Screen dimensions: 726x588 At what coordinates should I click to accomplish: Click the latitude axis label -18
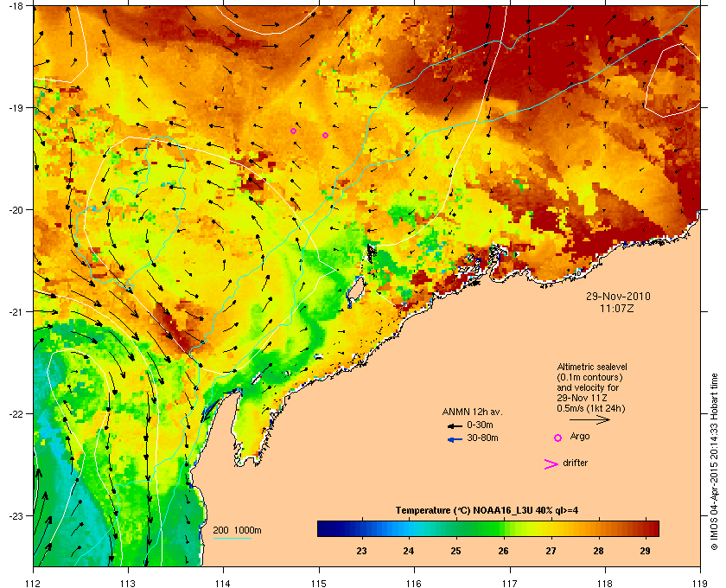tap(16, 6)
